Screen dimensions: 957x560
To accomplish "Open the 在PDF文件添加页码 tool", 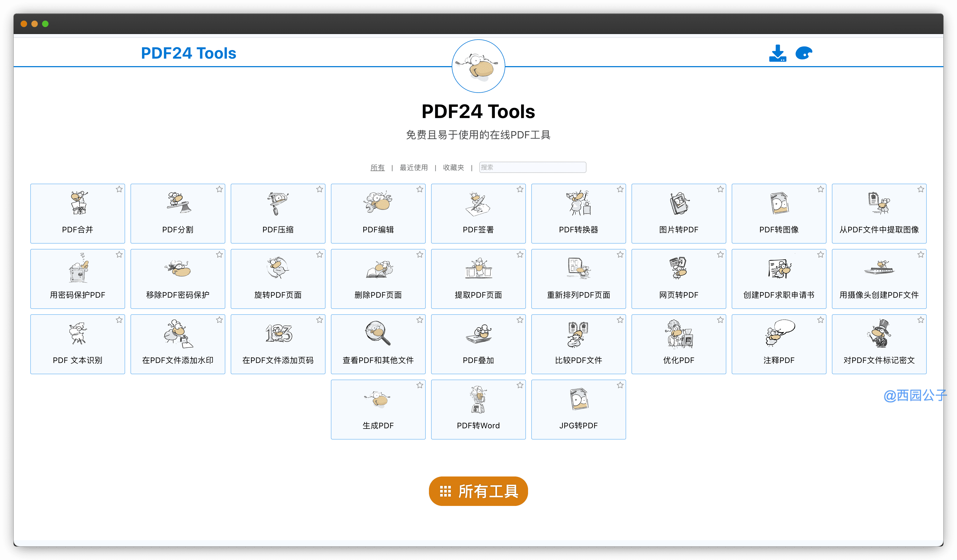I will (x=278, y=344).
